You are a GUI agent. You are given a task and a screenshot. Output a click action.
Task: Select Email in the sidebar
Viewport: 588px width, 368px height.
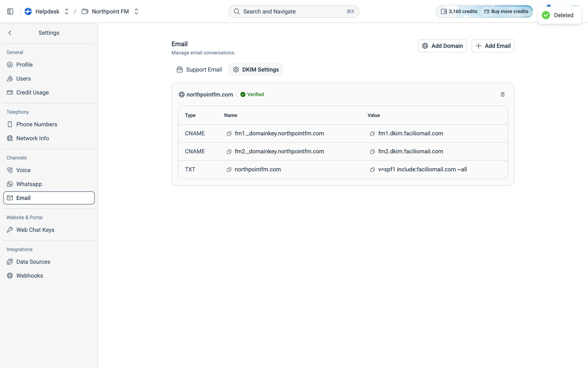(x=49, y=198)
